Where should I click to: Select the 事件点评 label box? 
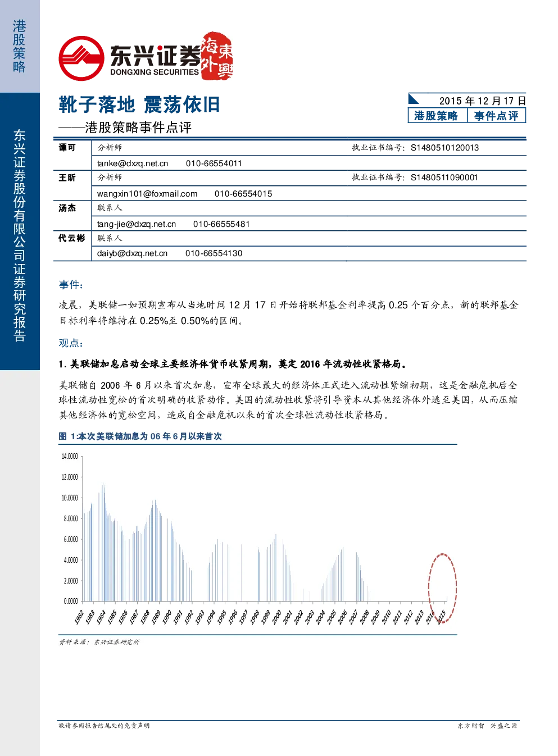coord(497,116)
